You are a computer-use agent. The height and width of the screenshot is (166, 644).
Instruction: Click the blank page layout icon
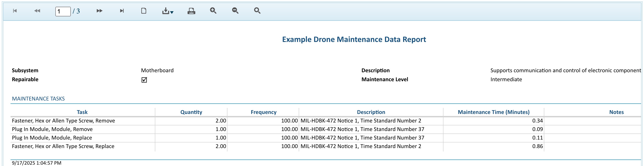(144, 11)
